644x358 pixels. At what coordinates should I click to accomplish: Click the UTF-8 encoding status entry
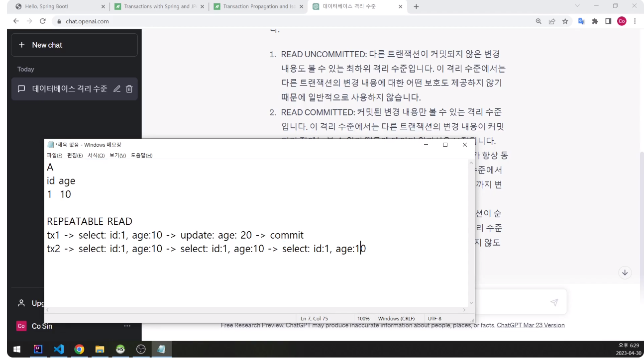click(x=434, y=318)
